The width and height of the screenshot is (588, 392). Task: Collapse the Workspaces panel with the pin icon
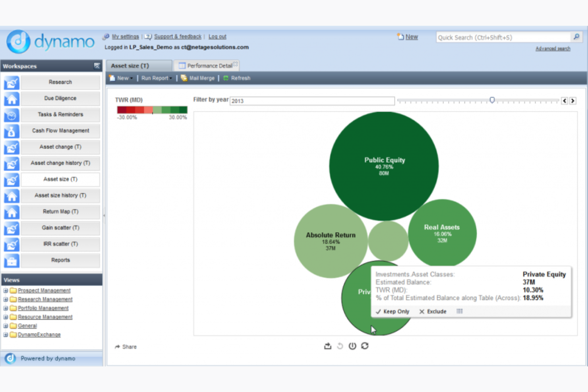(97, 66)
